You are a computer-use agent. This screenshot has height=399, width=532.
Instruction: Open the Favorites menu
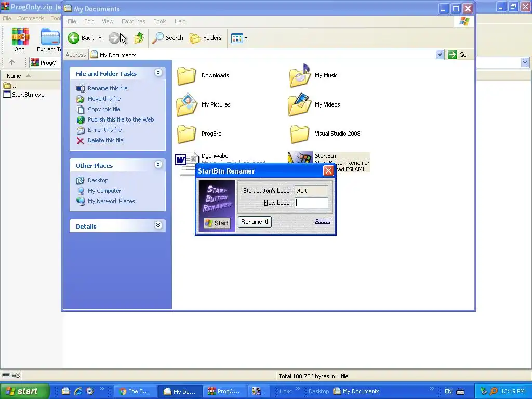134,21
